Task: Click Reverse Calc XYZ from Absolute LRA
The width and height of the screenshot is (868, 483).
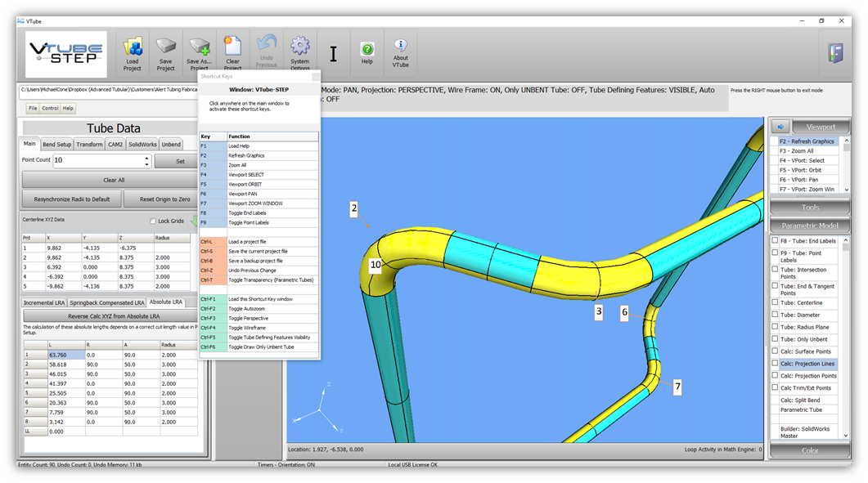Action: point(113,316)
